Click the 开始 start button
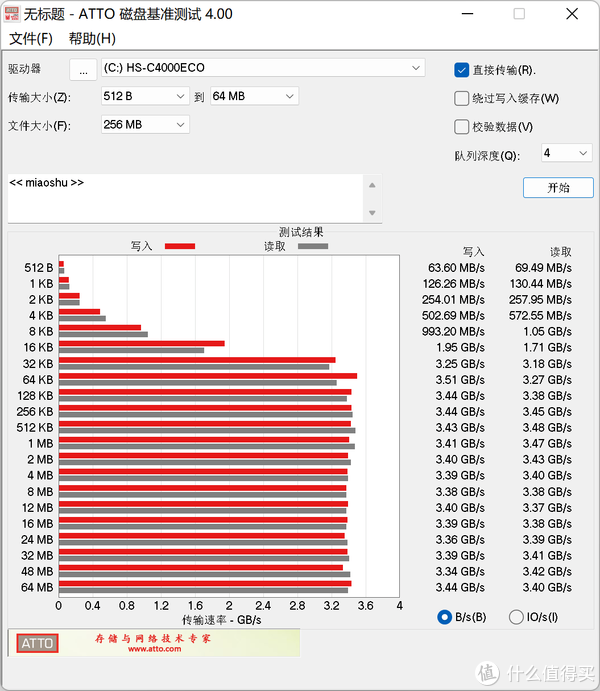The image size is (600, 691). point(558,188)
